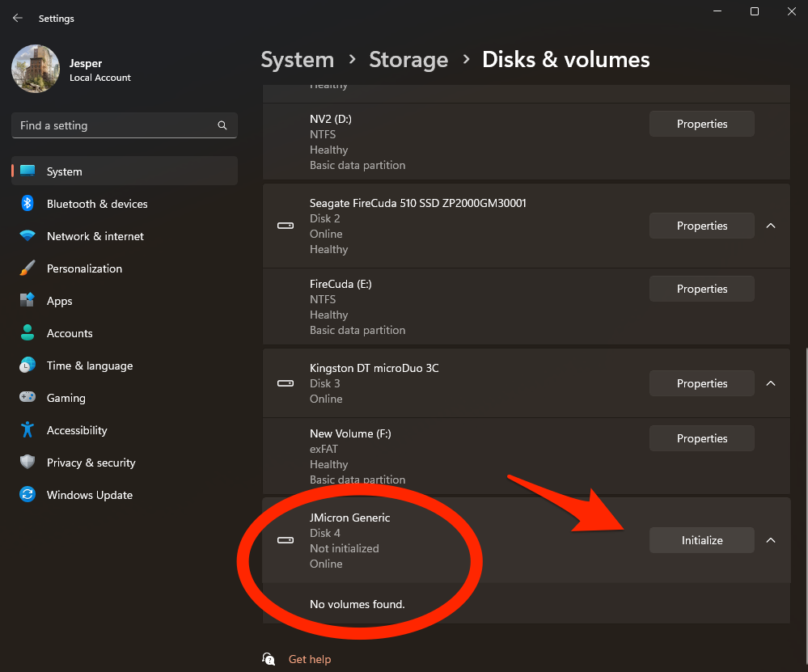Maximize the Settings window

coord(755,11)
